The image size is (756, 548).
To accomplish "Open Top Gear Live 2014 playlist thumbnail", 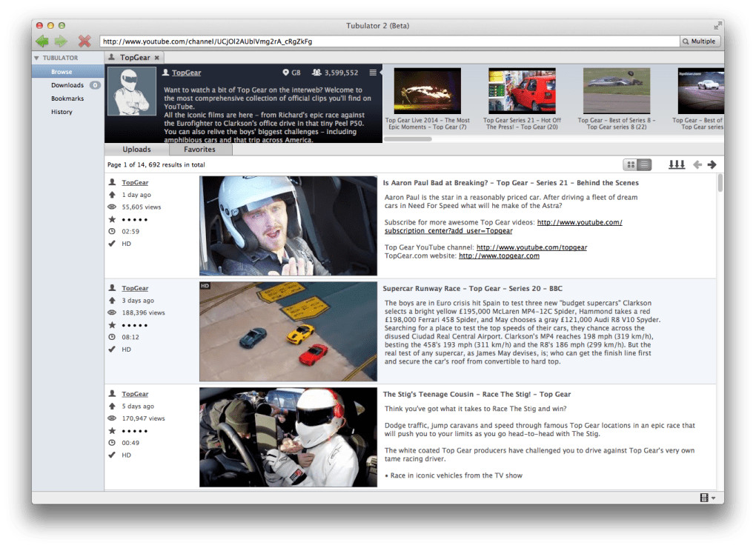I will pos(427,91).
